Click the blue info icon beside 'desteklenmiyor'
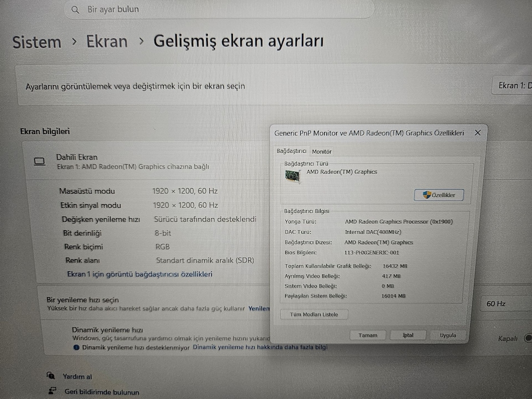 tap(76, 348)
